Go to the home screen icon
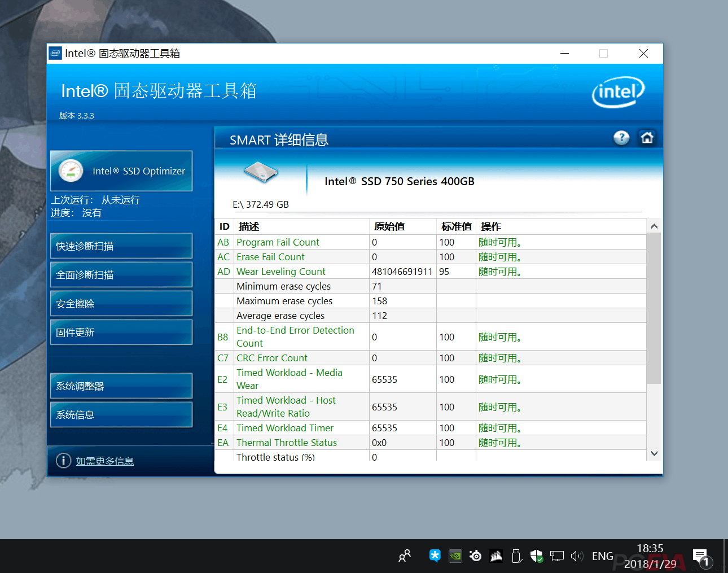The image size is (728, 573). pos(647,138)
